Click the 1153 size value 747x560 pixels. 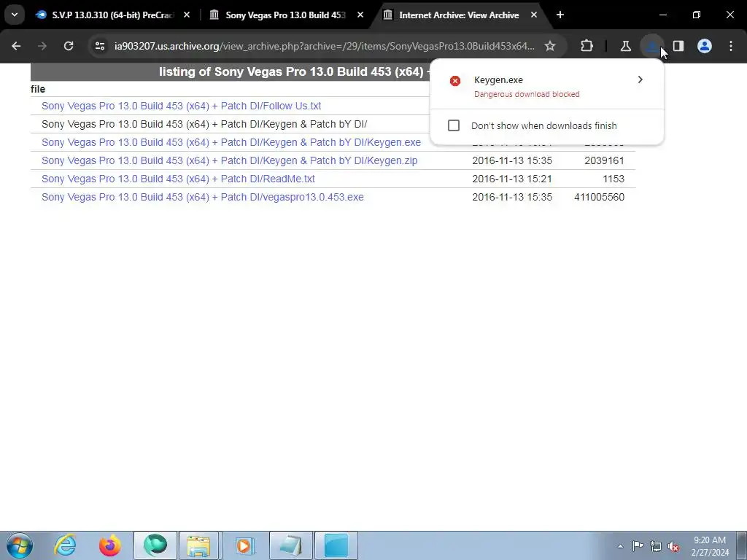(x=613, y=179)
